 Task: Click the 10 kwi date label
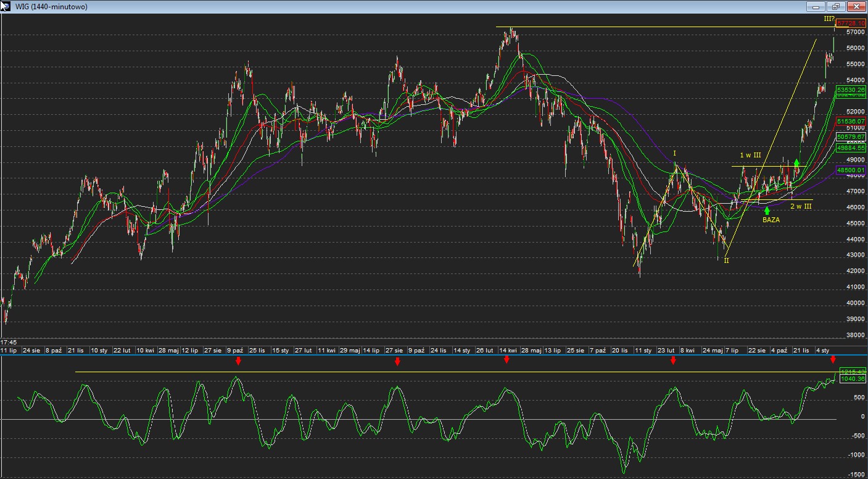[x=144, y=350]
